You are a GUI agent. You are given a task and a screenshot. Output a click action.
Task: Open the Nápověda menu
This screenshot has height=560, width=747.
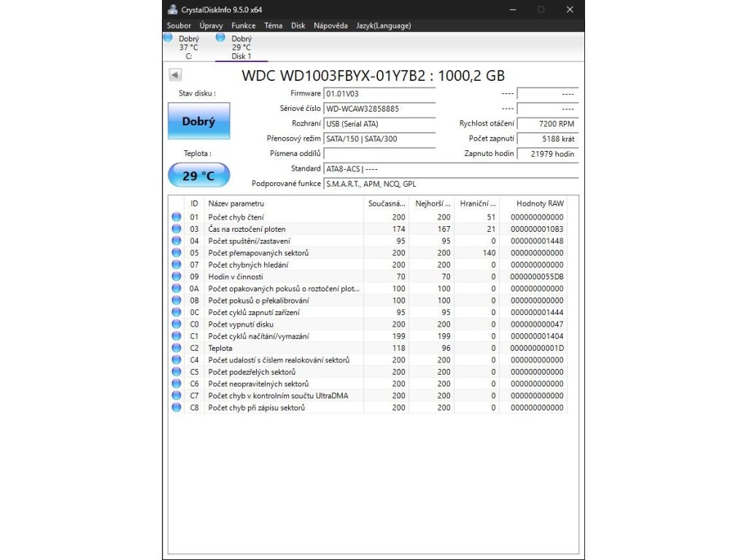click(x=330, y=26)
